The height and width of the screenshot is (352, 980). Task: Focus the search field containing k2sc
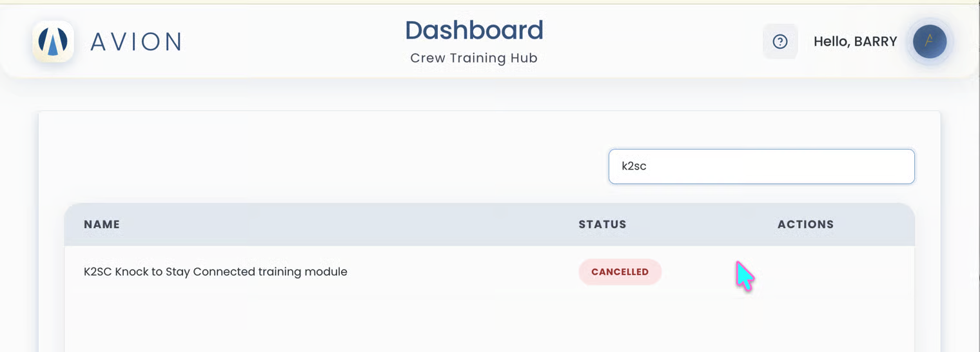click(761, 166)
